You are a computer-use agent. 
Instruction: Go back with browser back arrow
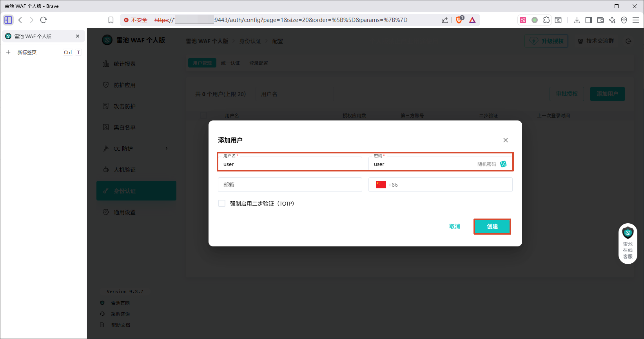20,20
